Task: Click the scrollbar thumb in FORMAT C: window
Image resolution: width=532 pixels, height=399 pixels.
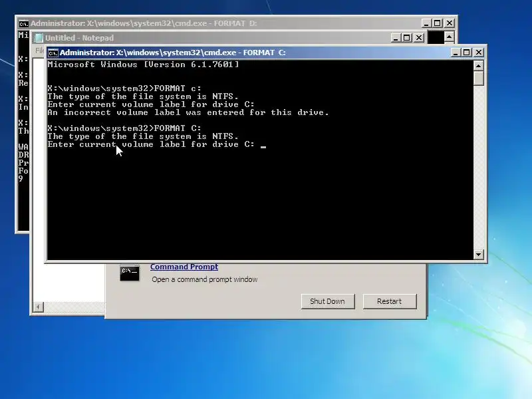Action: [x=478, y=78]
